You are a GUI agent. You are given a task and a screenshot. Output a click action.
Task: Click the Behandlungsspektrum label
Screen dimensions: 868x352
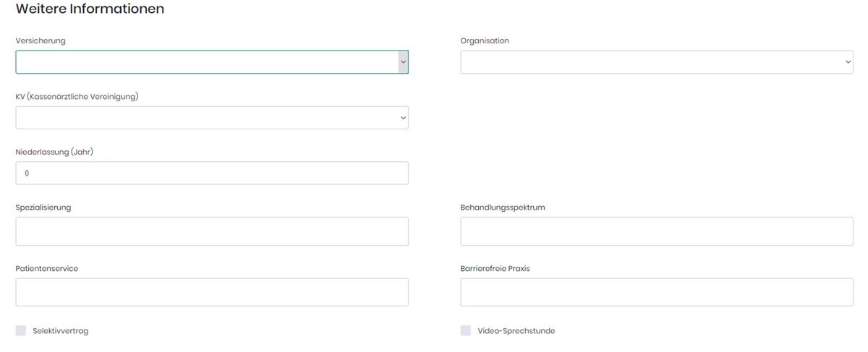[x=503, y=207]
